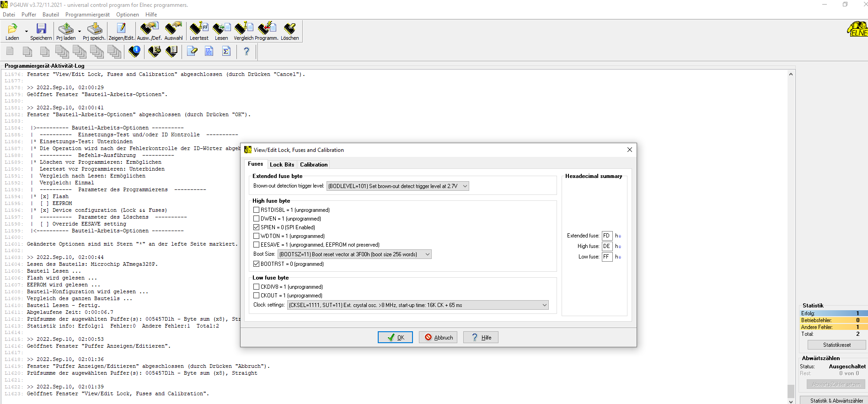Expand the Clock settings CKSEL dropdown
Viewport: 868px width, 404px height.
[418, 305]
